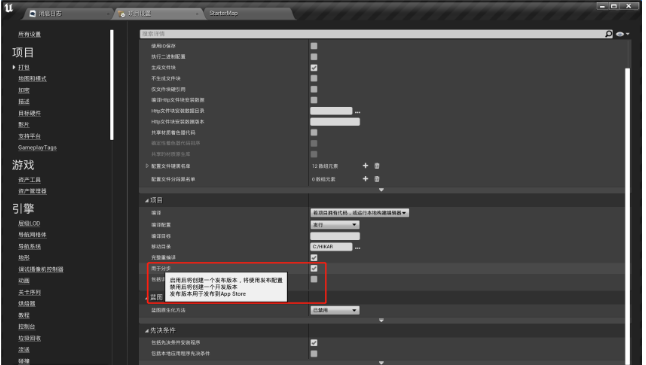Open the 编译 build dropdown
Image resolution: width=646 pixels, height=365 pixels.
point(359,213)
